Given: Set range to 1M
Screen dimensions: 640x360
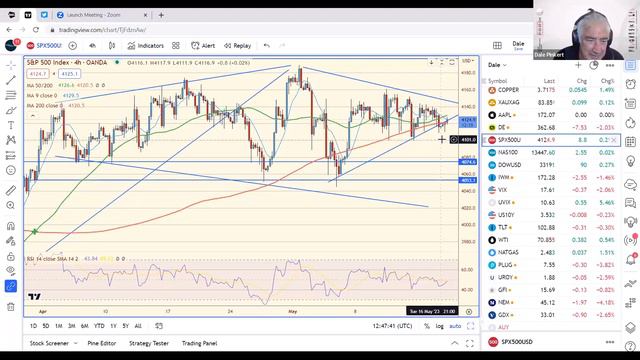Looking at the screenshot, I should pyautogui.click(x=59, y=326).
